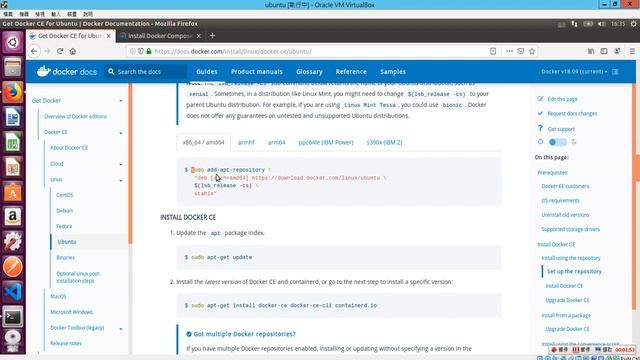The image size is (640, 360).
Task: Open LibreOffice Writer from the dock
Action: (13, 117)
